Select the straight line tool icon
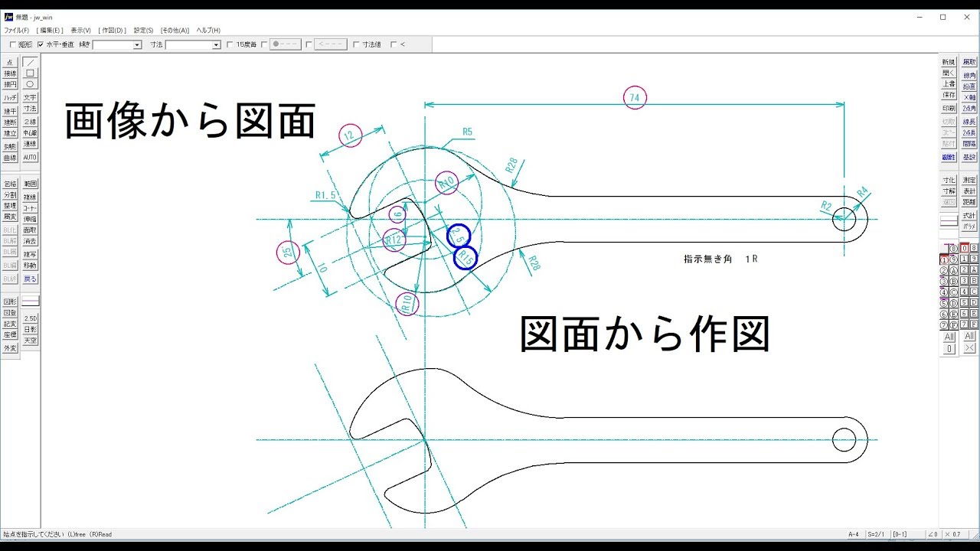 pos(30,63)
